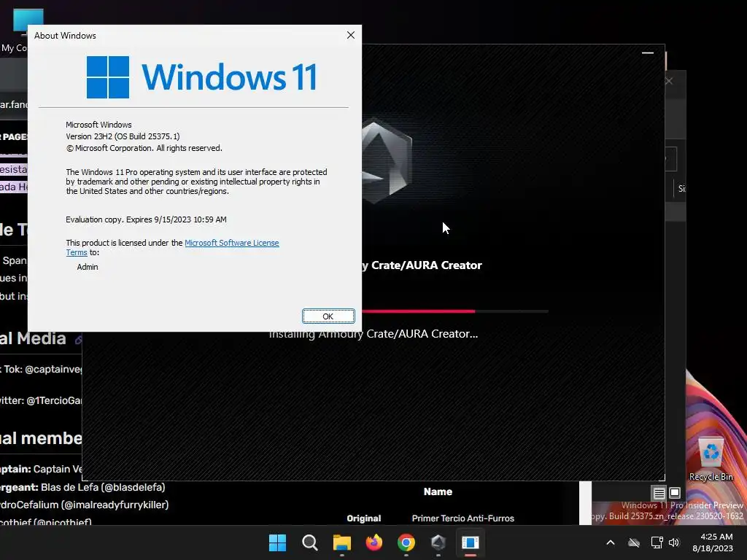Open the OneDrive tray icon
The image size is (747, 560).
click(x=634, y=542)
